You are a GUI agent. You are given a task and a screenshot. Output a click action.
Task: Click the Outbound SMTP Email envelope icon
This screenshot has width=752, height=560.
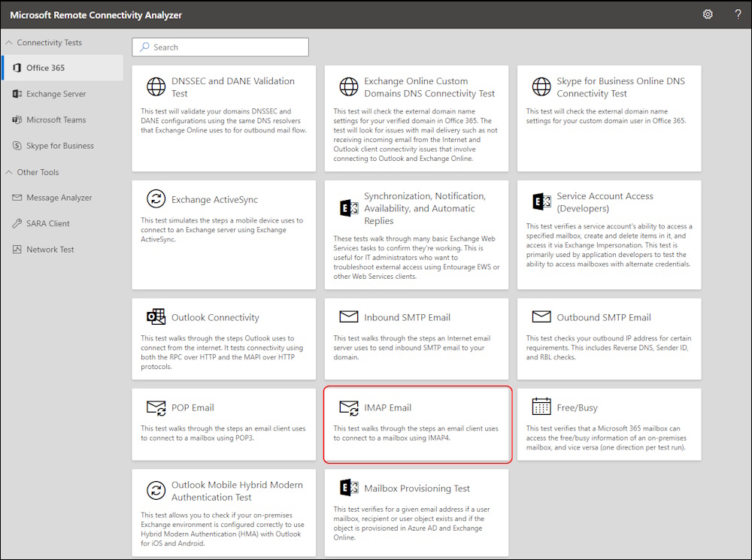(x=541, y=316)
